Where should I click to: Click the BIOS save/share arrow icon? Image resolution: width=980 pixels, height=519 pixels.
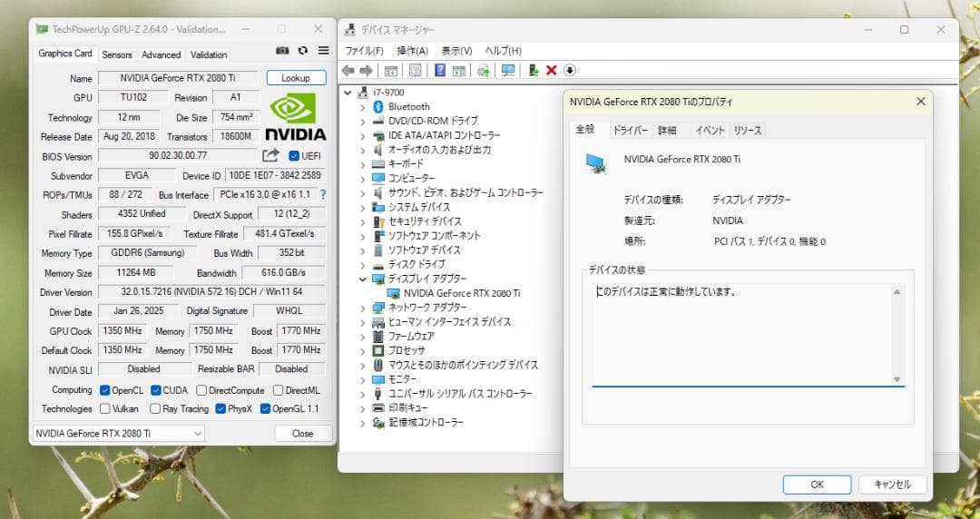(270, 156)
